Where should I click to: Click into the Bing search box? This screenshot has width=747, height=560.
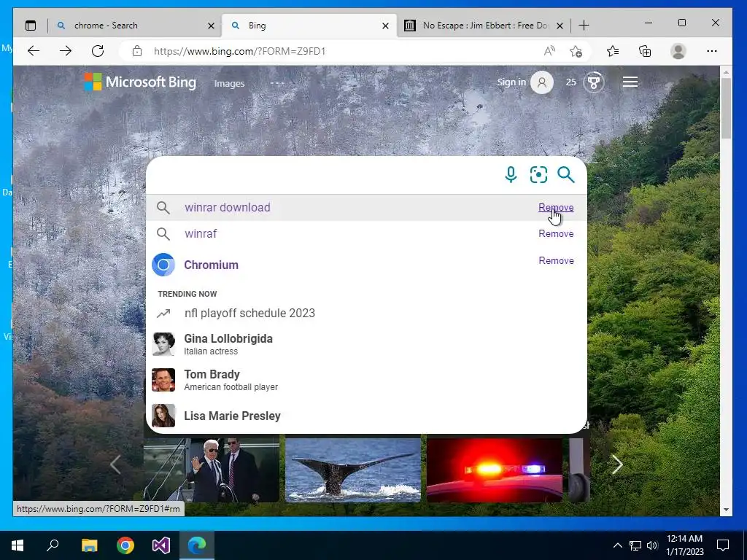324,175
